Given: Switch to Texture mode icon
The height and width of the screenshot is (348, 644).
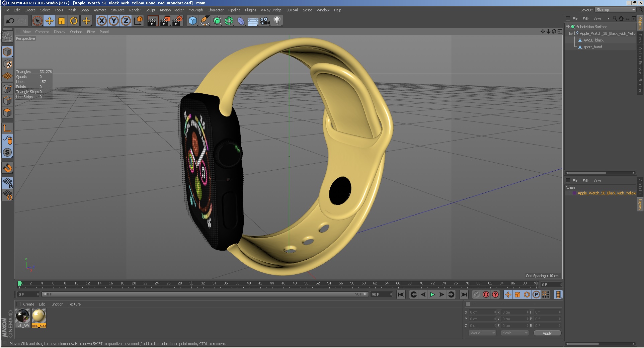Looking at the screenshot, I should (x=7, y=64).
